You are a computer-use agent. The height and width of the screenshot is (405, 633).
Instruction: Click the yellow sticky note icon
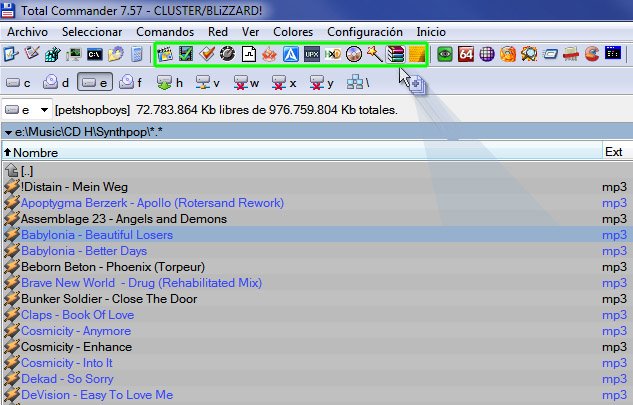[417, 54]
